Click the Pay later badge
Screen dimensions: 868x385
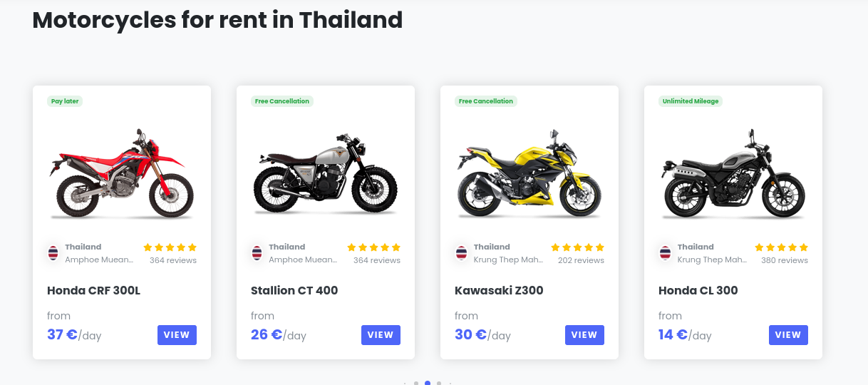tap(65, 101)
